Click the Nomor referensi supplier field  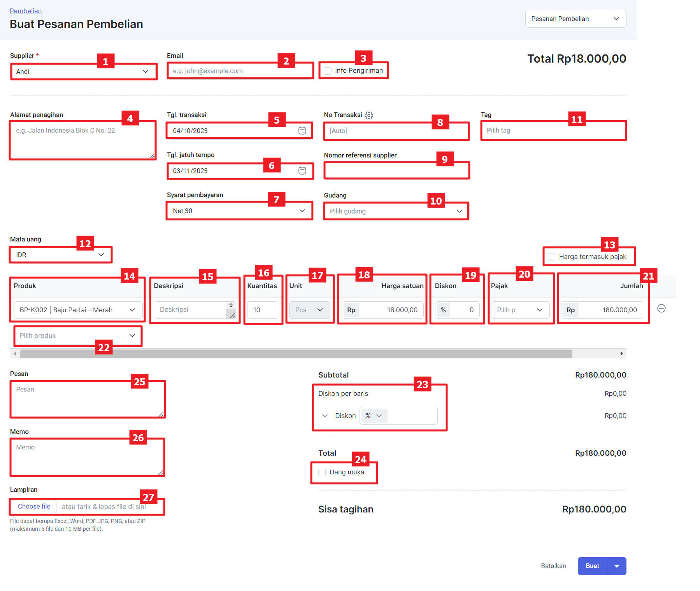pyautogui.click(x=396, y=171)
